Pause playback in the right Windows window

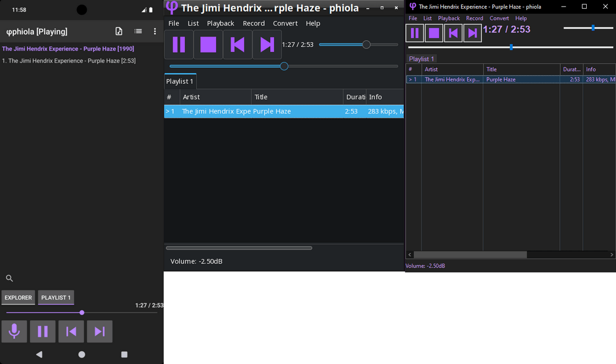point(415,33)
